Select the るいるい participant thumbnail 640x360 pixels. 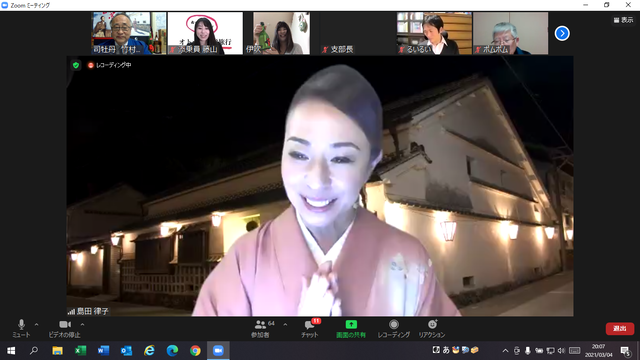pyautogui.click(x=434, y=33)
